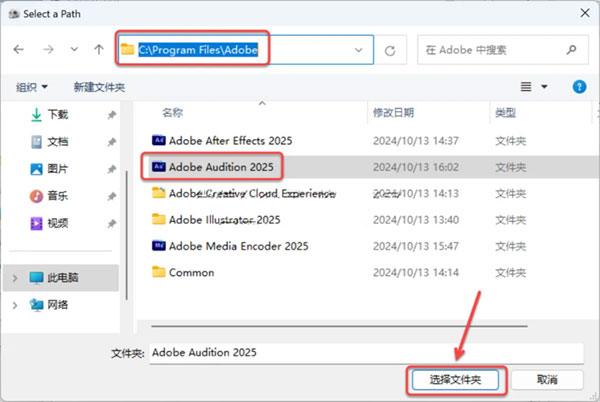The width and height of the screenshot is (600, 402).
Task: Expand the 网络 tree node
Action: point(15,305)
